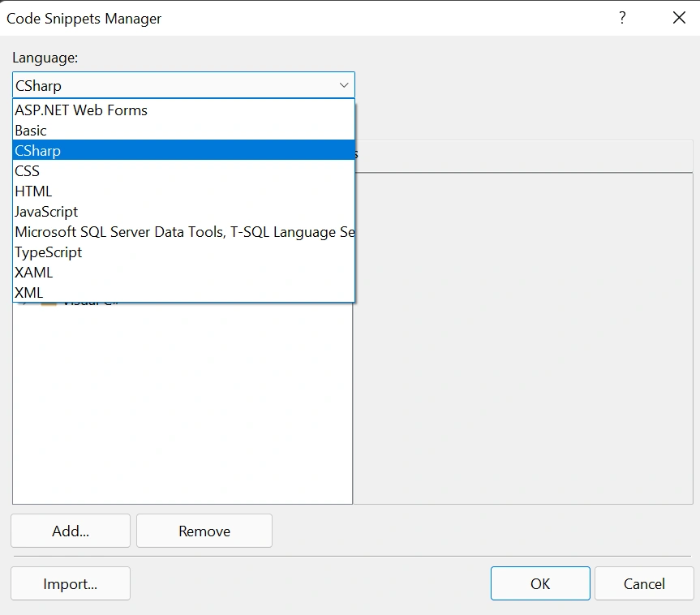This screenshot has width=700, height=615.
Task: Select XML at the list bottom
Action: coord(183,293)
